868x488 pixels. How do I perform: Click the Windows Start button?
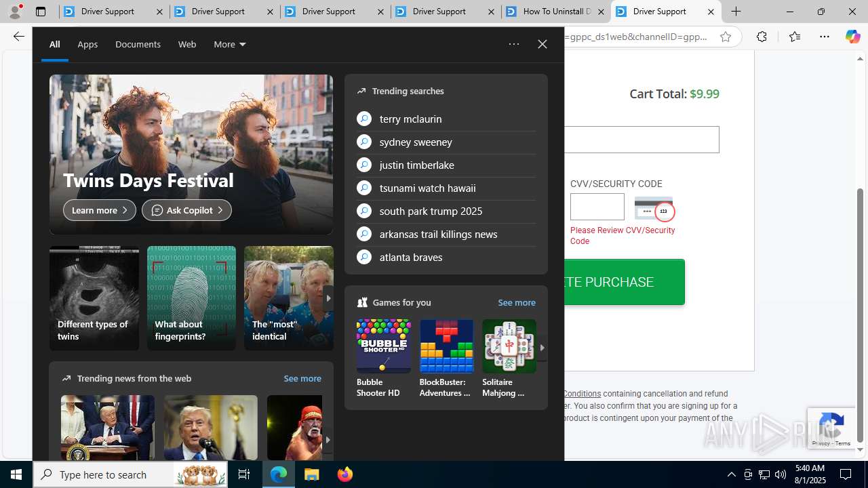click(x=16, y=474)
